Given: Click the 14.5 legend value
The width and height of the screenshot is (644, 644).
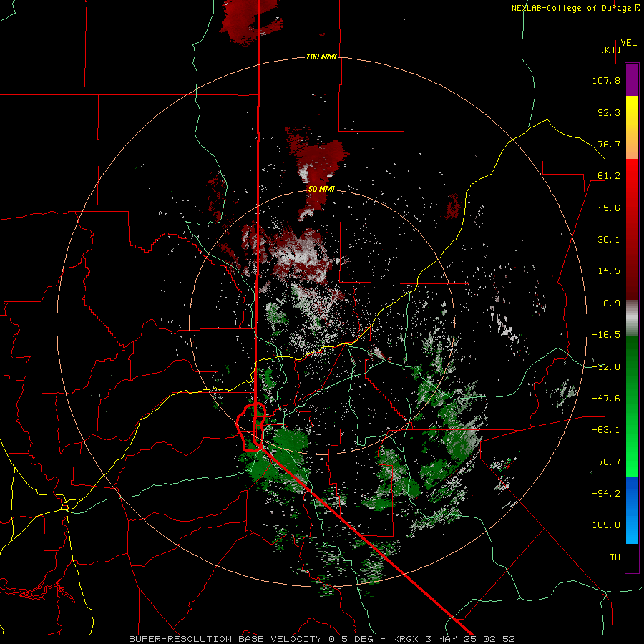Looking at the screenshot, I should 609,271.
